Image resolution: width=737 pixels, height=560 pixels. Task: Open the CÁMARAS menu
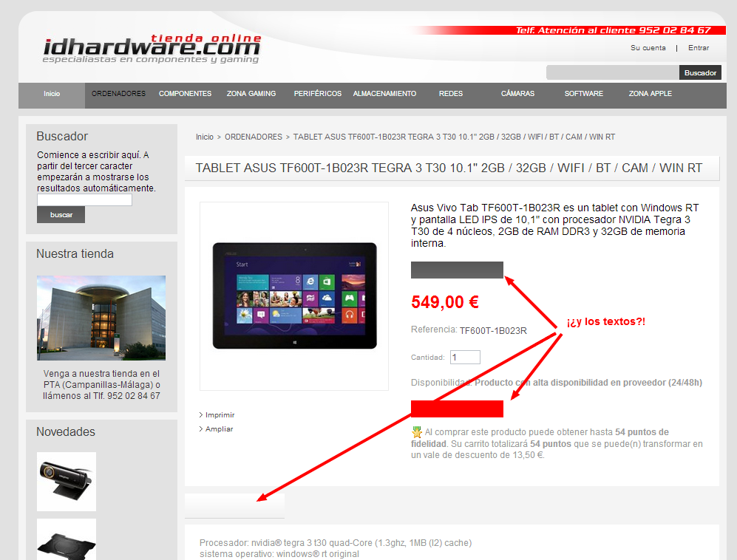coord(517,94)
